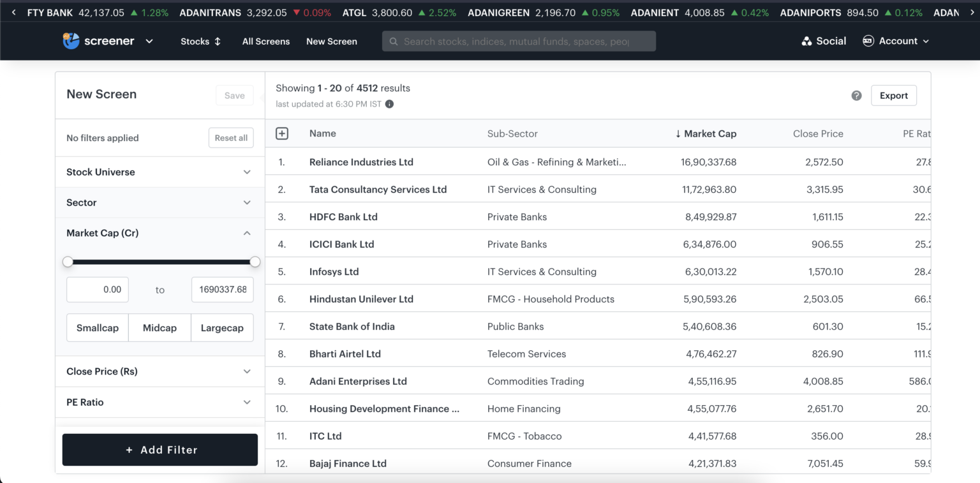980x483 pixels.
Task: Click the Export button
Action: 893,95
